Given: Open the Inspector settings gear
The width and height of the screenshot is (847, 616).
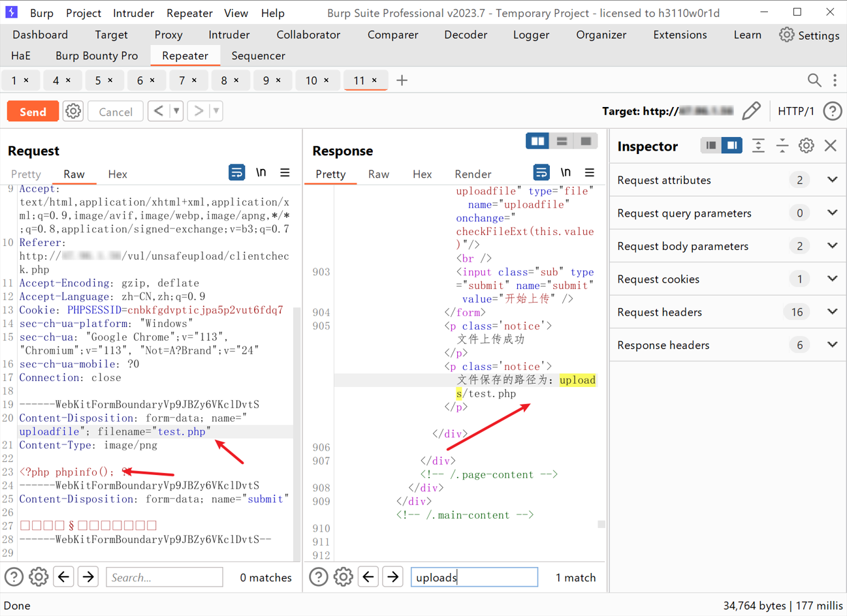Looking at the screenshot, I should (806, 146).
